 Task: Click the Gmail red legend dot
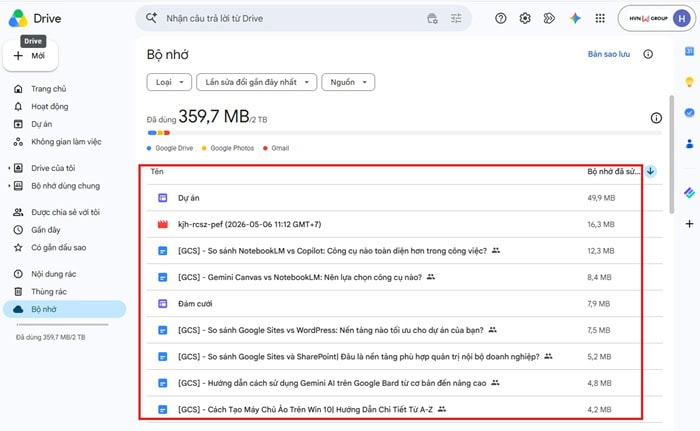[265, 148]
